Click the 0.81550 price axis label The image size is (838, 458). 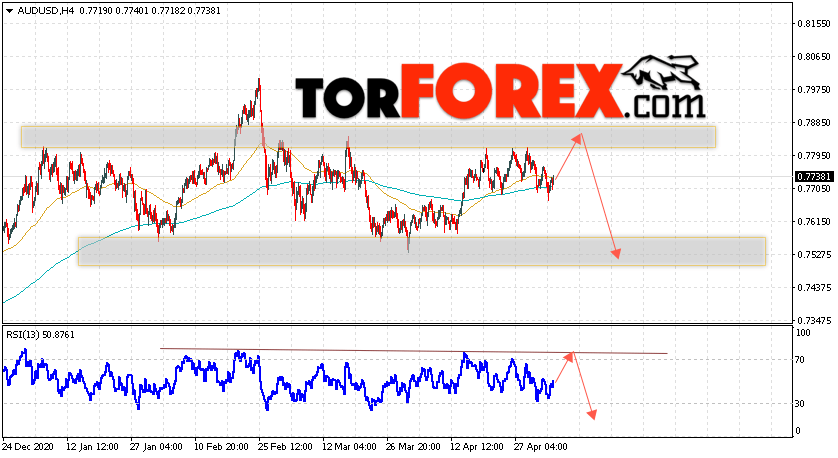(814, 24)
